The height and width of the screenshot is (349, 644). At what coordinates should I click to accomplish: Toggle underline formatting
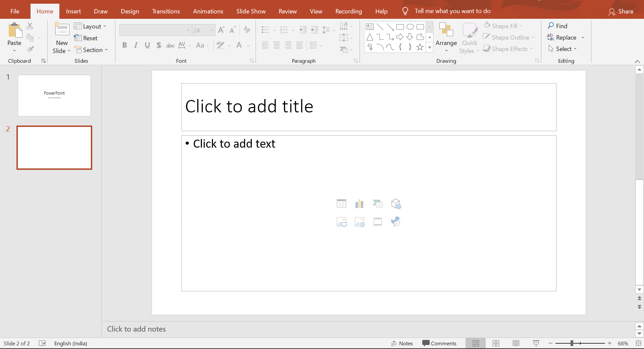147,45
